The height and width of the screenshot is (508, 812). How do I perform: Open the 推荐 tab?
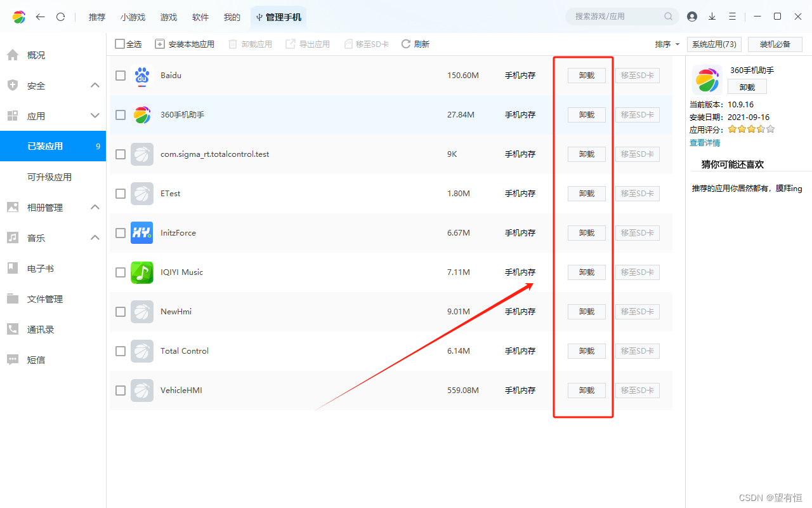97,17
